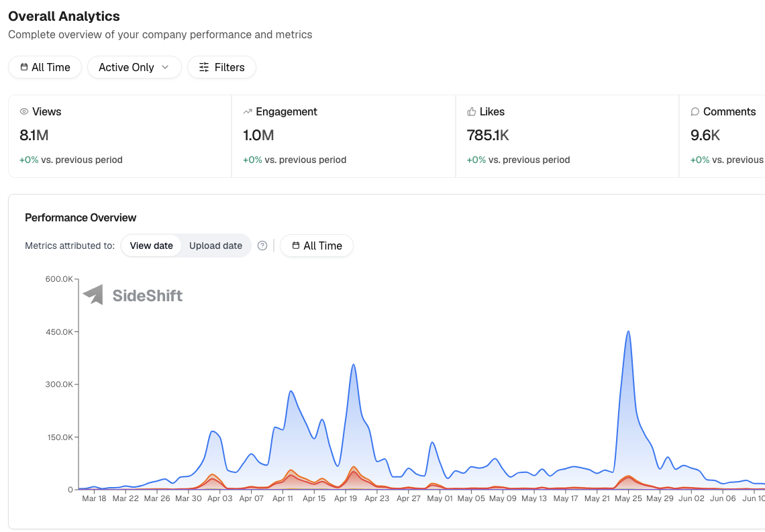Click the help question mark icon

(262, 246)
